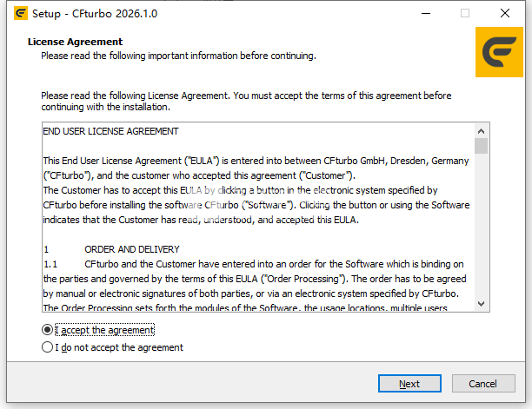Click the license scrollbar down arrow
This screenshot has height=409, width=532.
point(481,305)
